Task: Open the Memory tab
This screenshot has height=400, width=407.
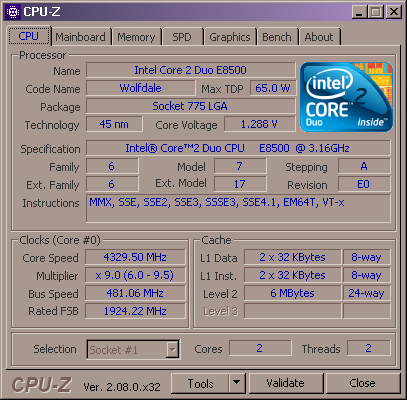Action: 136,37
